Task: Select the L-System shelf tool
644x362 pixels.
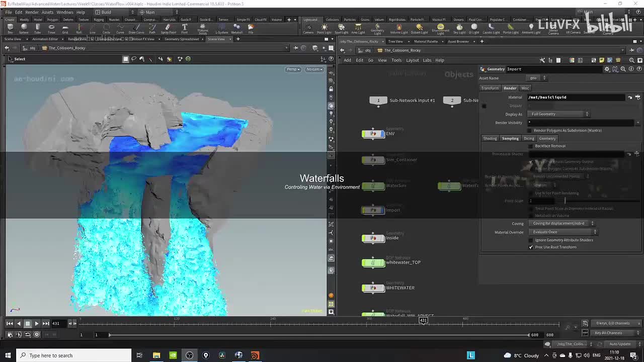Action: click(x=221, y=29)
